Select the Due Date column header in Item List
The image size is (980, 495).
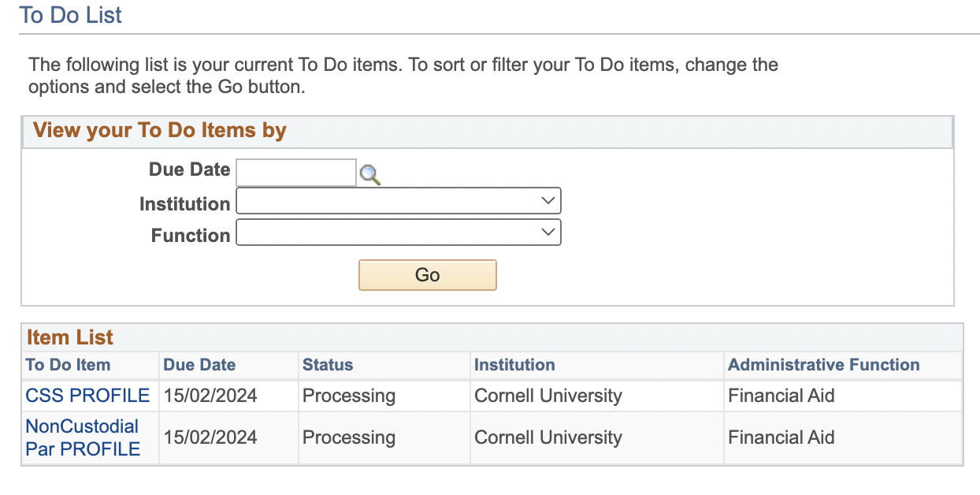point(199,365)
